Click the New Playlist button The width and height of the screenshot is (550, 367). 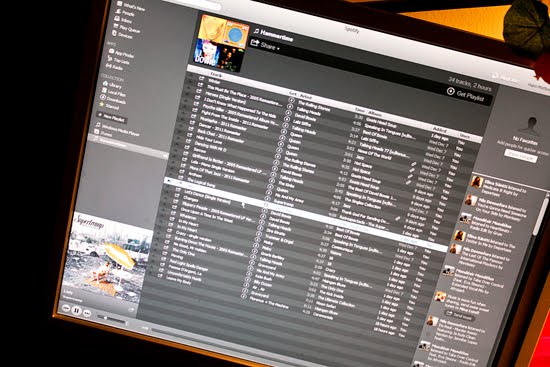[112, 118]
